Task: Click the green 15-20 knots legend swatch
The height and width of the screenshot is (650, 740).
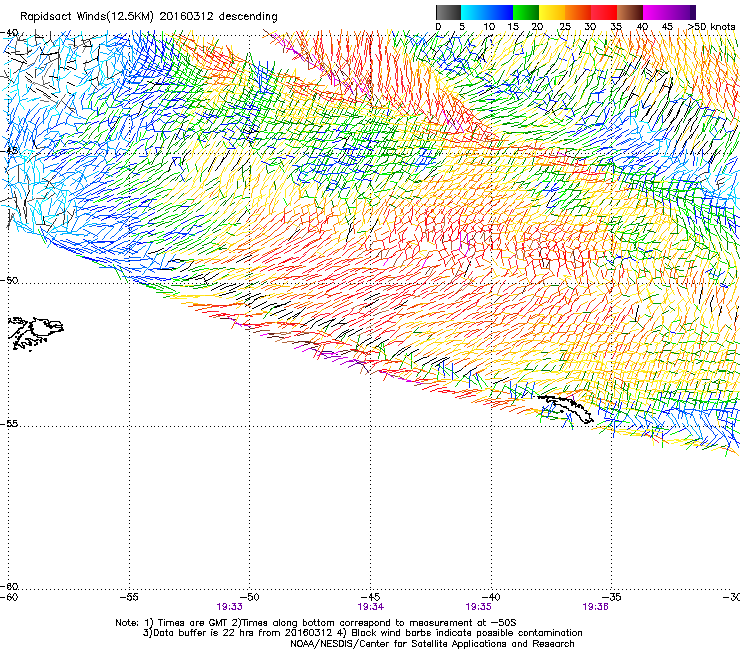Action: 526,12
